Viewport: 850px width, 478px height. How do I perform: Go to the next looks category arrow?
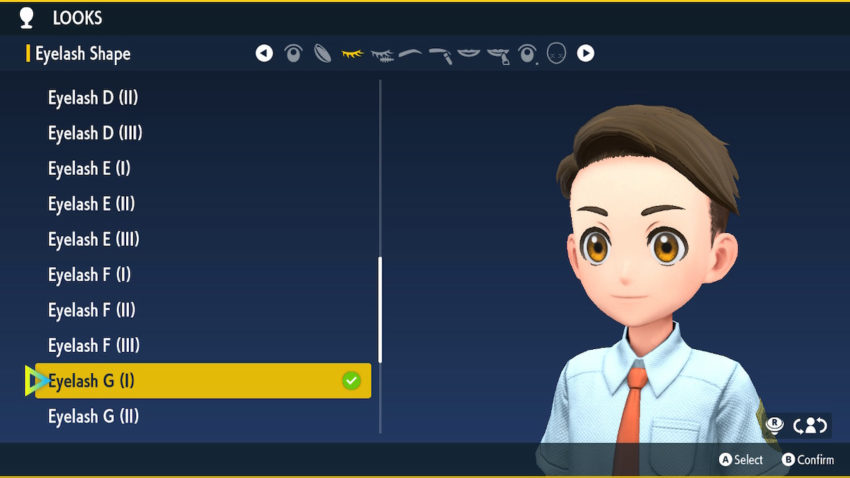(x=585, y=53)
